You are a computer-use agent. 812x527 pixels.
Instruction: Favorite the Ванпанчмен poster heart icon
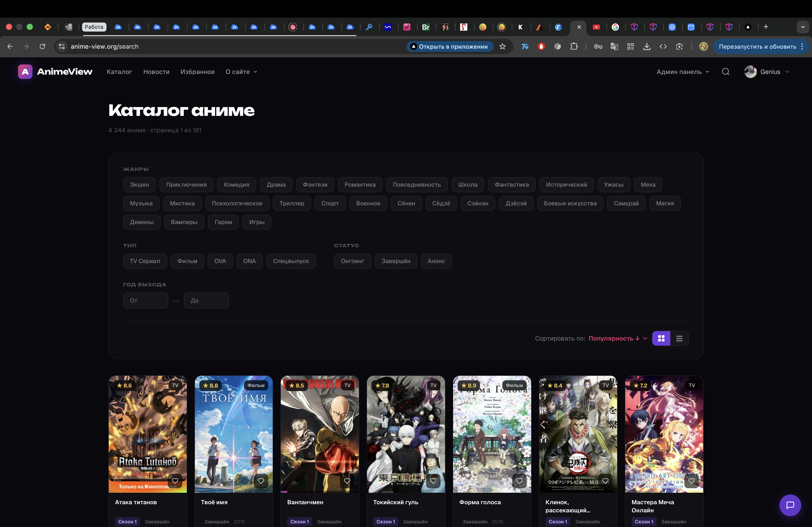point(347,481)
